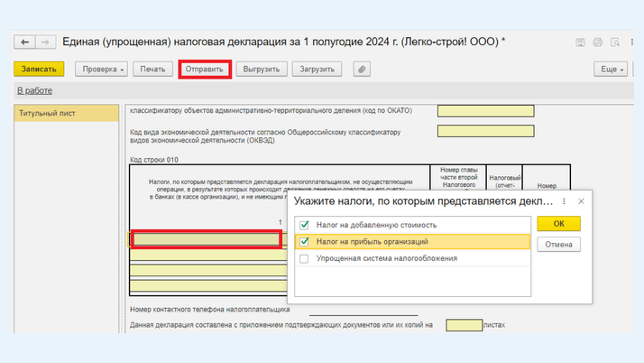Uncheck Налог на добавленную стоимость
This screenshot has height=363, width=644.
(x=305, y=225)
